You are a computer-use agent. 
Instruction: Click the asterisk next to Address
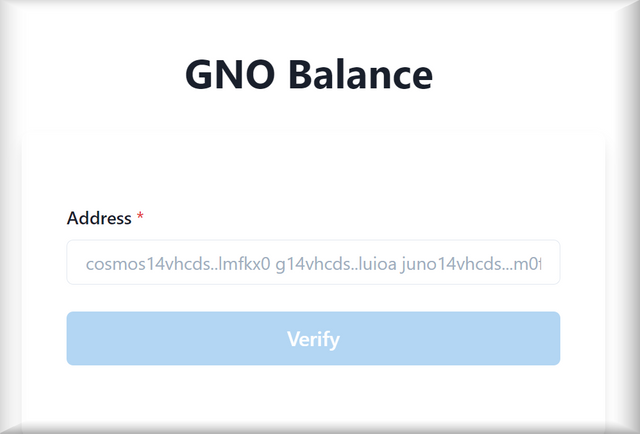pos(140,217)
